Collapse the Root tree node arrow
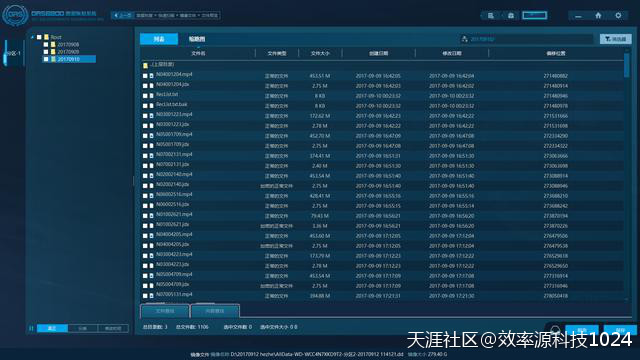Viewport: 640px width, 360px height. coord(32,37)
